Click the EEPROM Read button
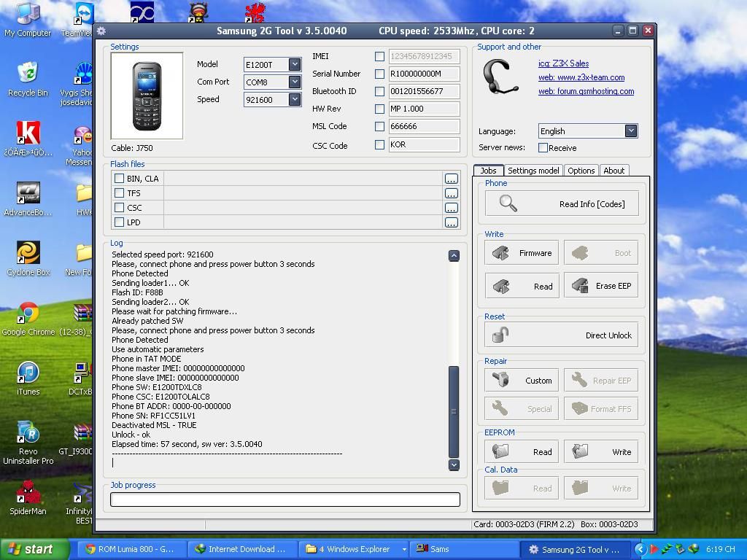 click(x=522, y=451)
